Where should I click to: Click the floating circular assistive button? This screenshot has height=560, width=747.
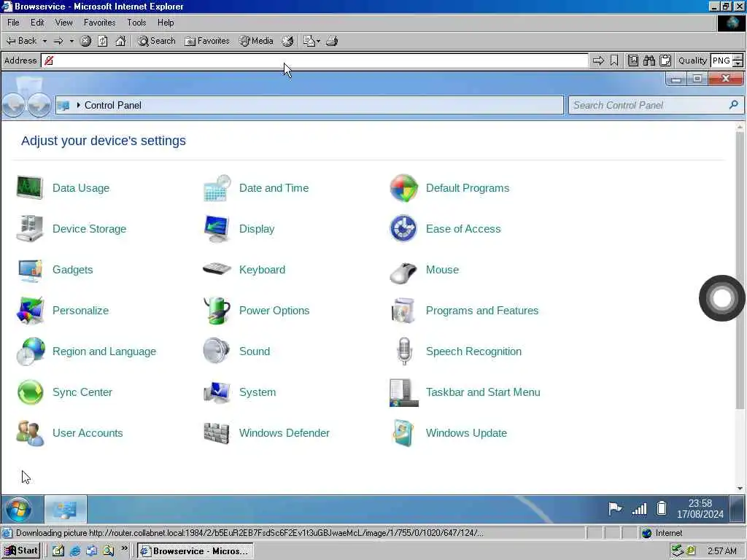coord(721,298)
